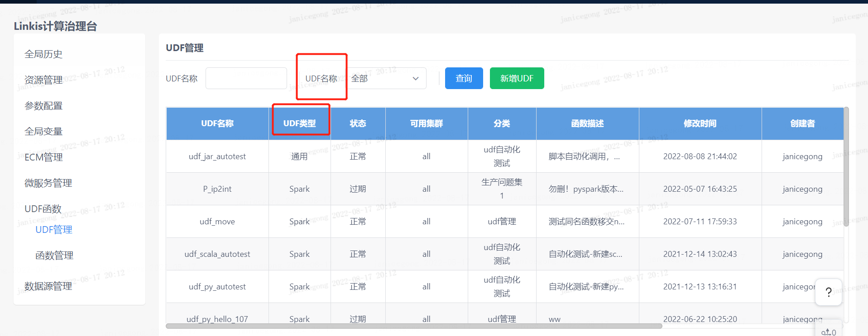Select the udf_jar_autotest name cell
The width and height of the screenshot is (868, 336).
(x=217, y=156)
